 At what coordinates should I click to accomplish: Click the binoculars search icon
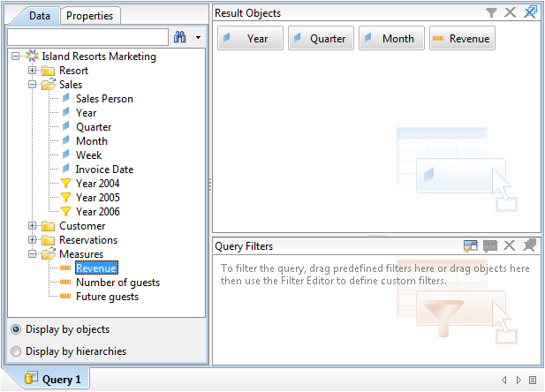point(180,37)
